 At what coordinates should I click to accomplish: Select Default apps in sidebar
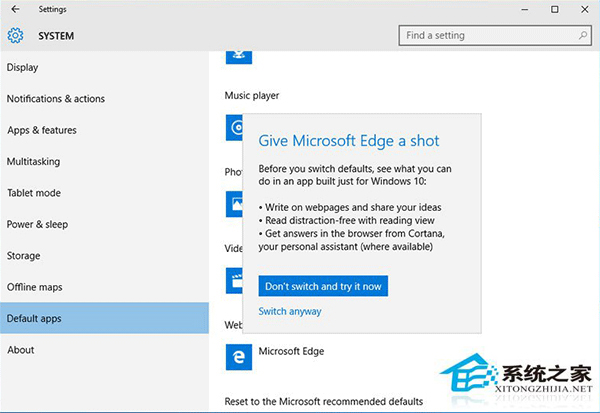click(x=104, y=318)
